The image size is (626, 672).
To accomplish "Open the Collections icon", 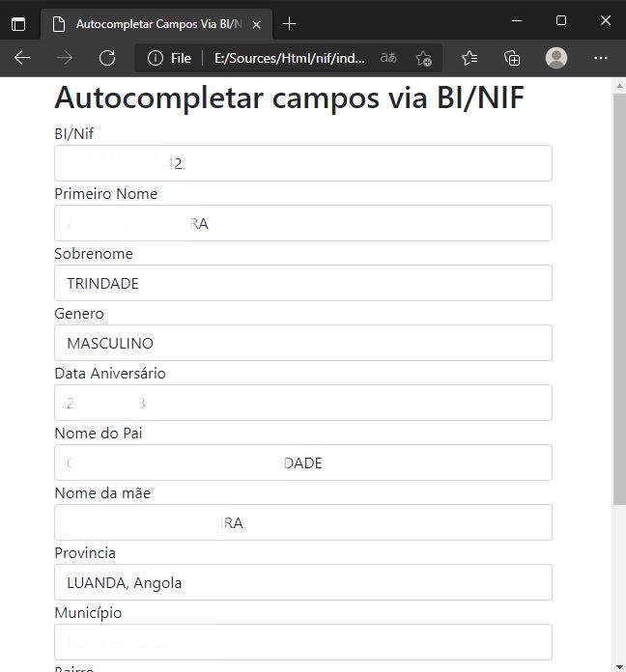I will pyautogui.click(x=512, y=58).
